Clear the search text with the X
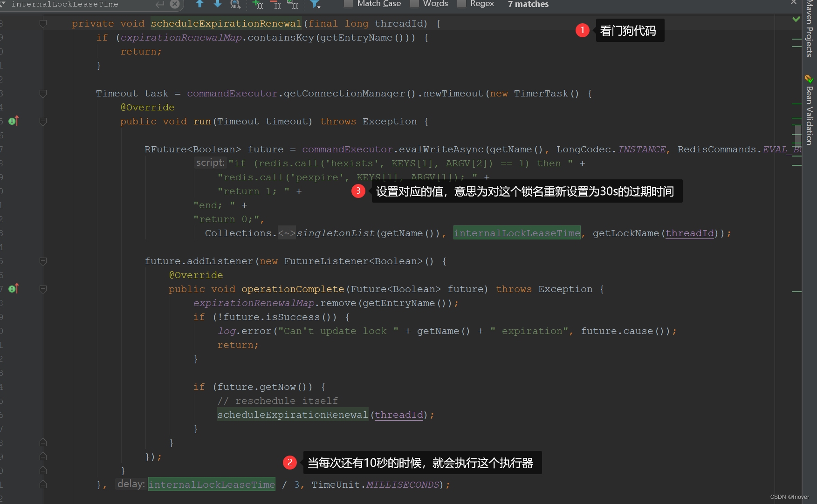 (175, 4)
